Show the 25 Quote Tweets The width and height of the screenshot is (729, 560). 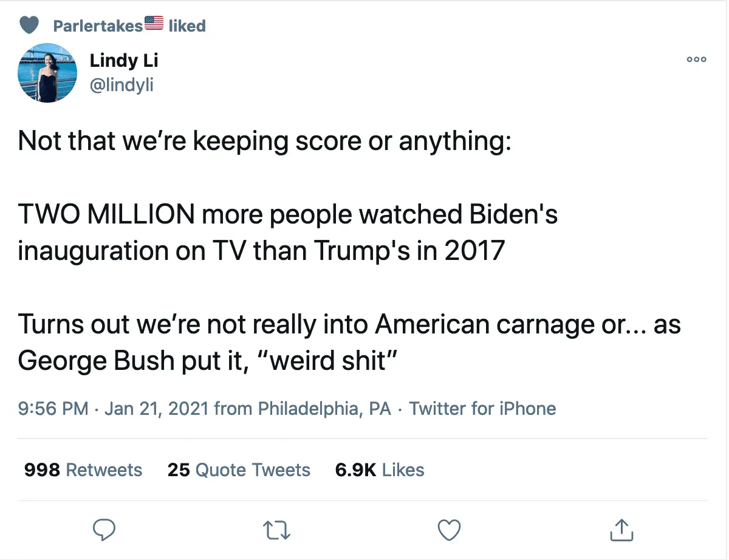pos(239,470)
